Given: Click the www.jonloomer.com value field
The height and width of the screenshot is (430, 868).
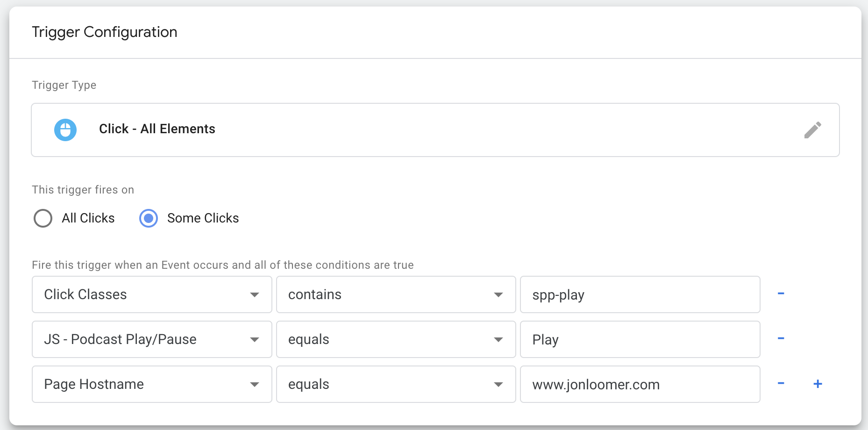Looking at the screenshot, I should (640, 384).
